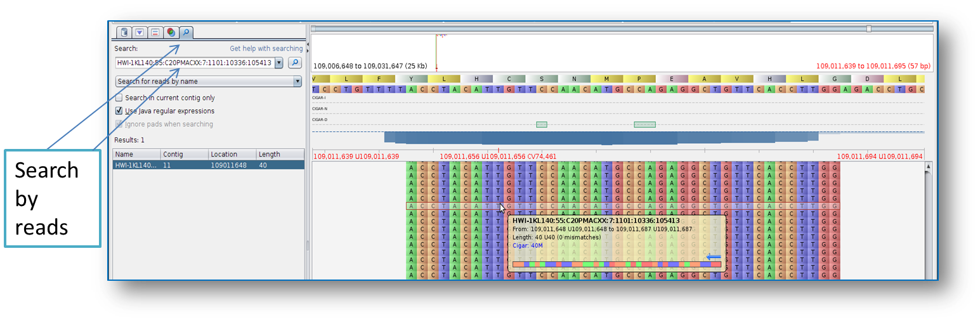The image size is (980, 322).
Task: Select the magnifying glass search tab
Action: 186,32
